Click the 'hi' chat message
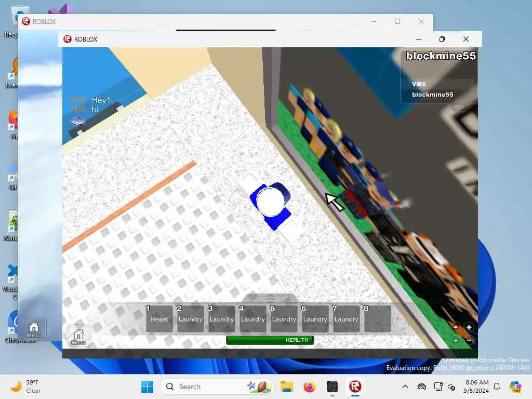Viewport: 532px width, 399px height. 95,109
